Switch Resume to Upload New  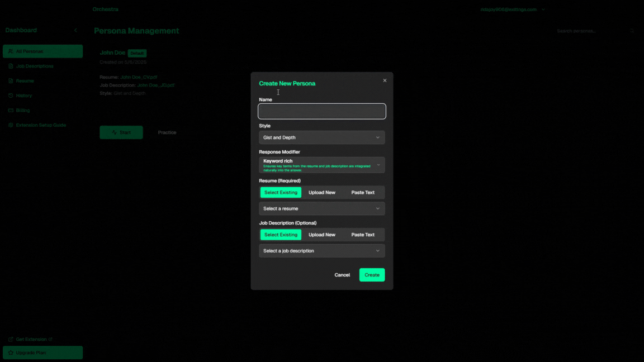(x=322, y=192)
